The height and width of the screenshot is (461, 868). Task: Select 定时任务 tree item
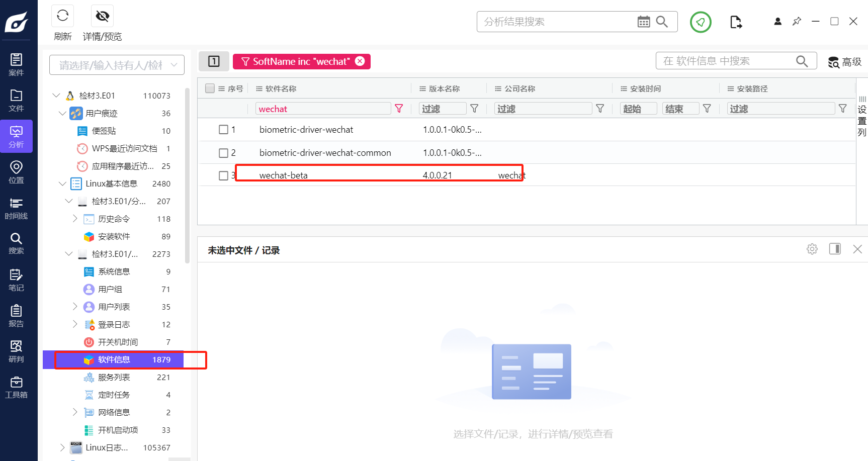click(x=114, y=395)
